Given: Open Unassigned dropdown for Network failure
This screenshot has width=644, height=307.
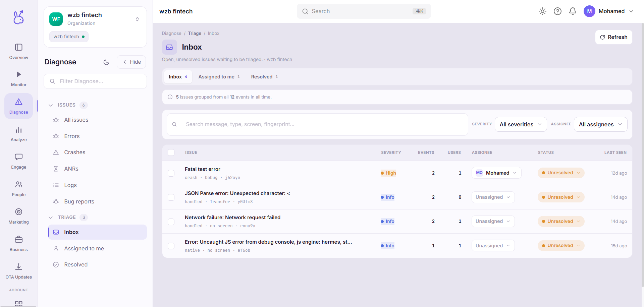Looking at the screenshot, I should tap(493, 221).
